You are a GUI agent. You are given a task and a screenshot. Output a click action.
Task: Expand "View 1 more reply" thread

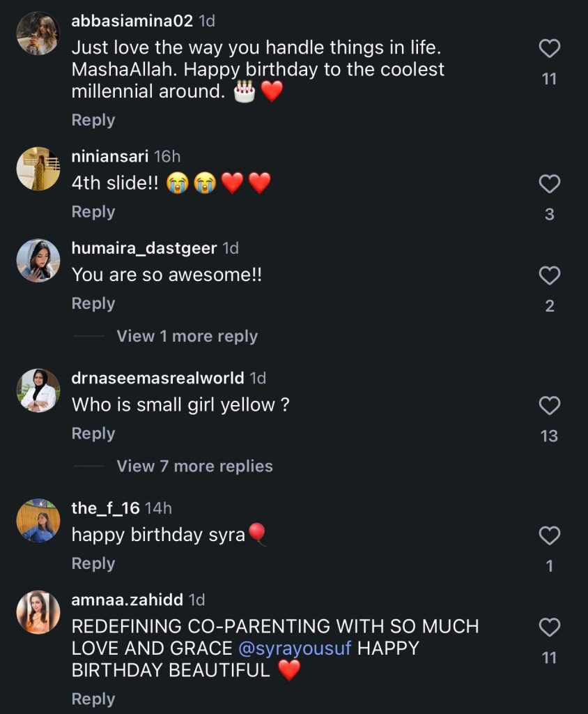click(187, 336)
